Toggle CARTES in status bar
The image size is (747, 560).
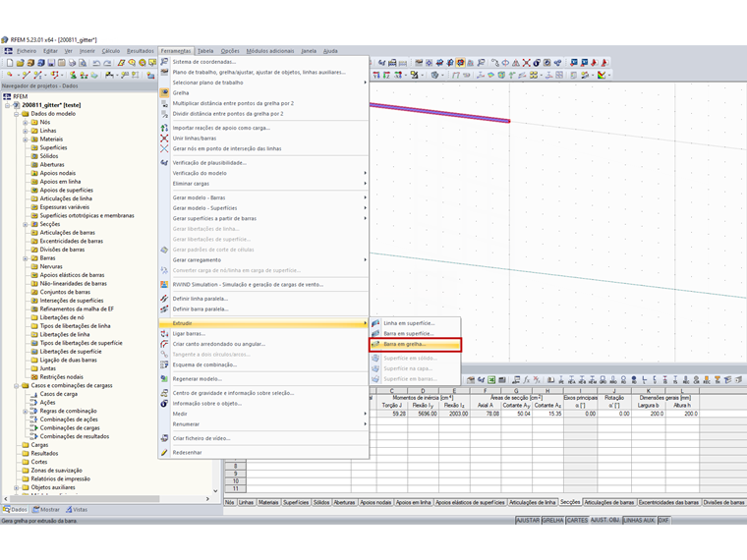pyautogui.click(x=577, y=520)
